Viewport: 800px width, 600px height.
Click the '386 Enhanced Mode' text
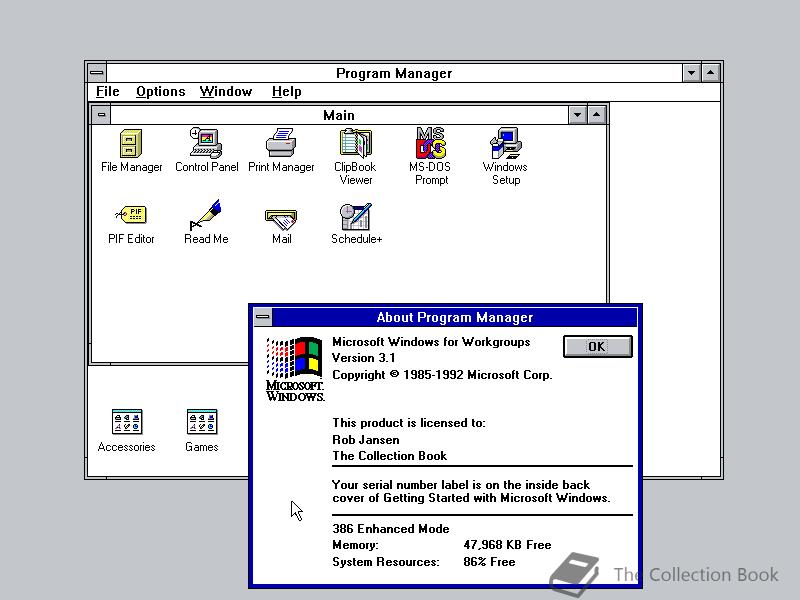[x=391, y=529]
